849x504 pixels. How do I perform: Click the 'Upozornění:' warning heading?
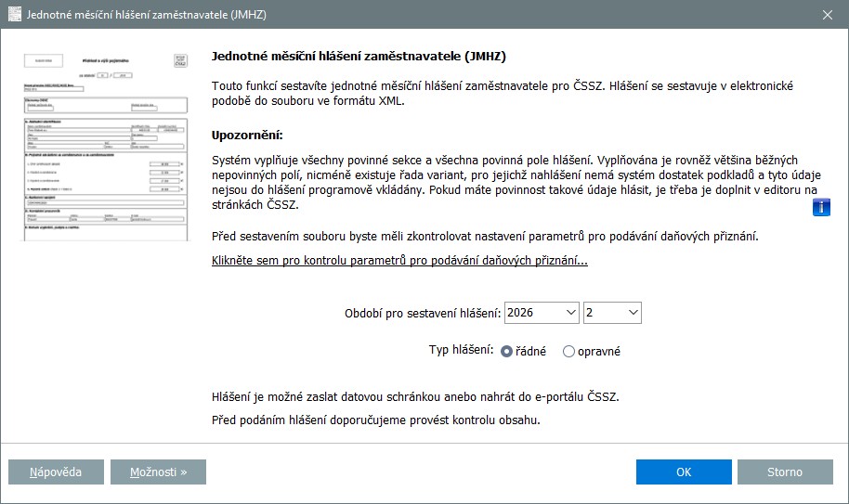tap(246, 136)
